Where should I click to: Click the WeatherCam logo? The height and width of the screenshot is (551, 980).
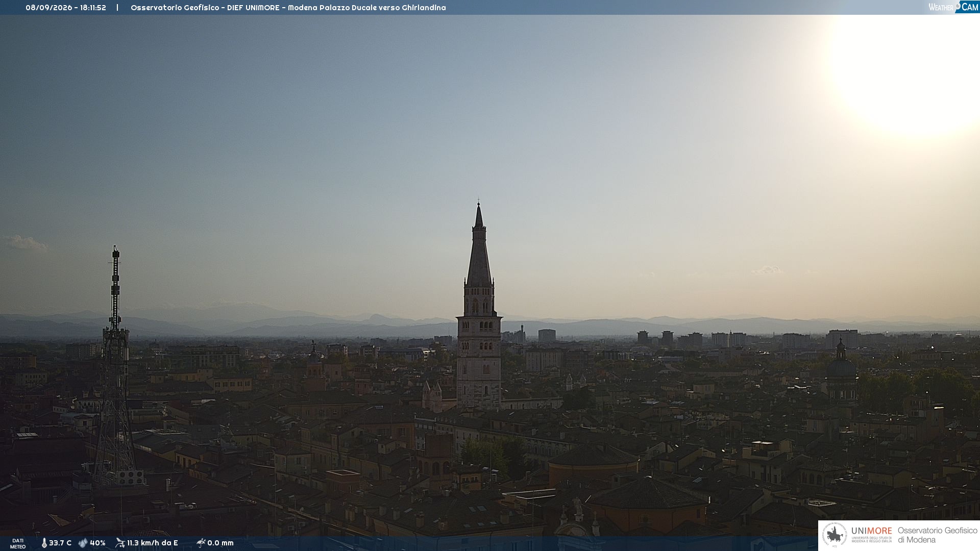953,7
